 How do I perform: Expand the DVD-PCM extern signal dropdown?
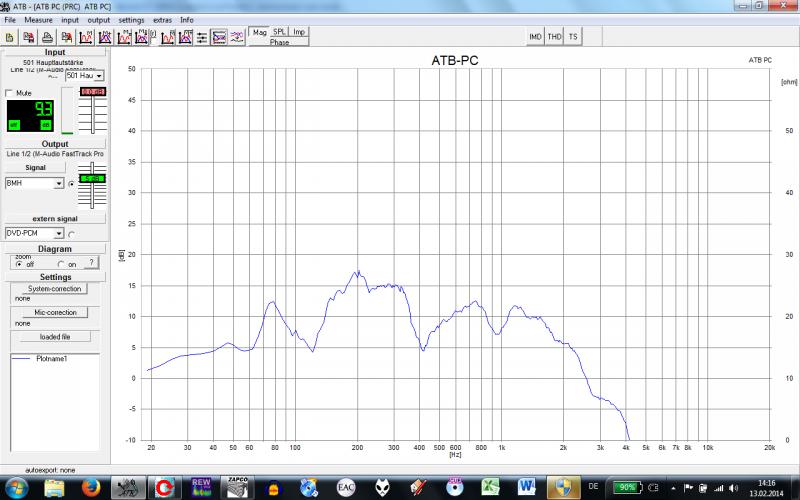(x=59, y=233)
